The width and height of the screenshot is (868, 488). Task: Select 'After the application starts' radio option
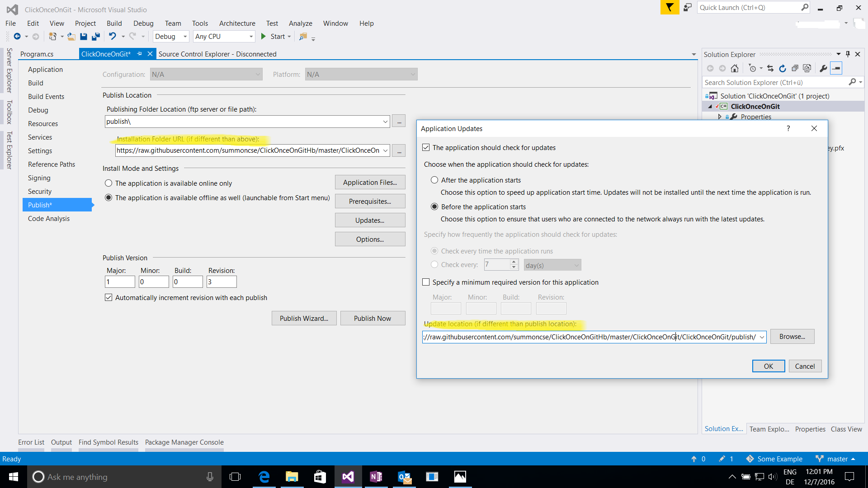(x=434, y=180)
